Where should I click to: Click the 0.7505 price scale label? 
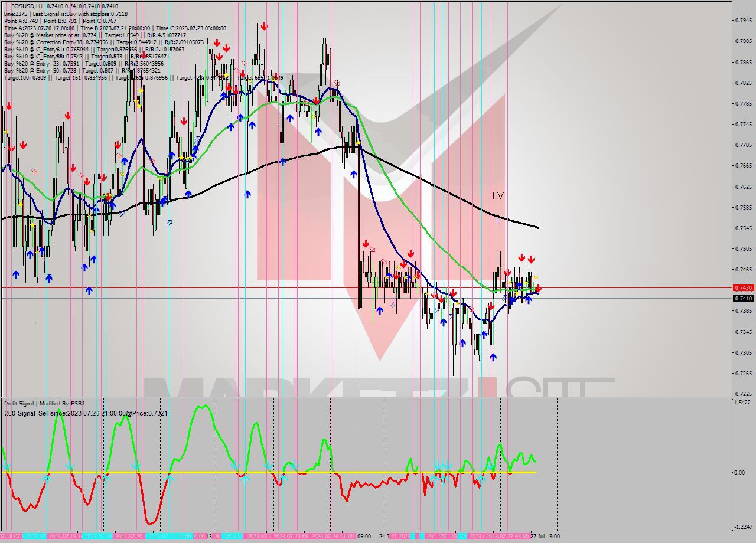click(744, 248)
